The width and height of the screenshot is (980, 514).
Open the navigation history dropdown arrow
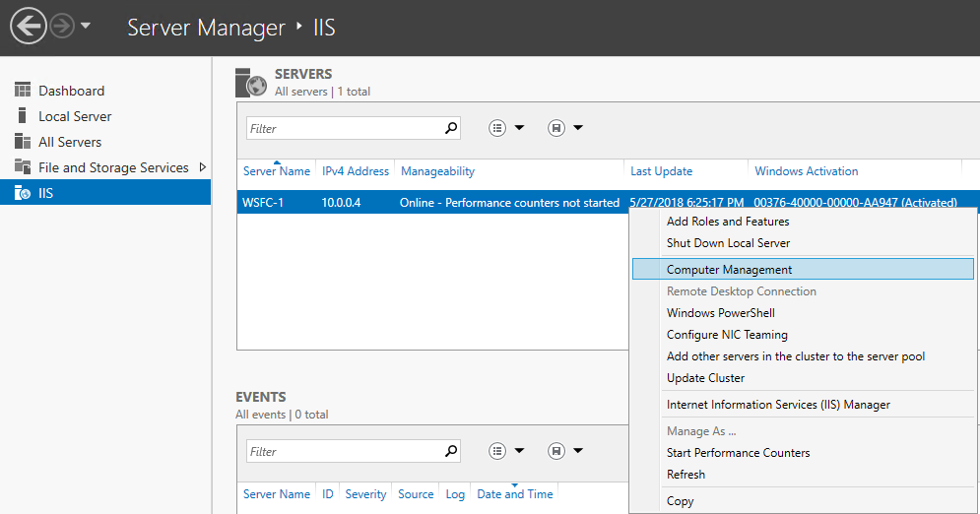pos(86,27)
